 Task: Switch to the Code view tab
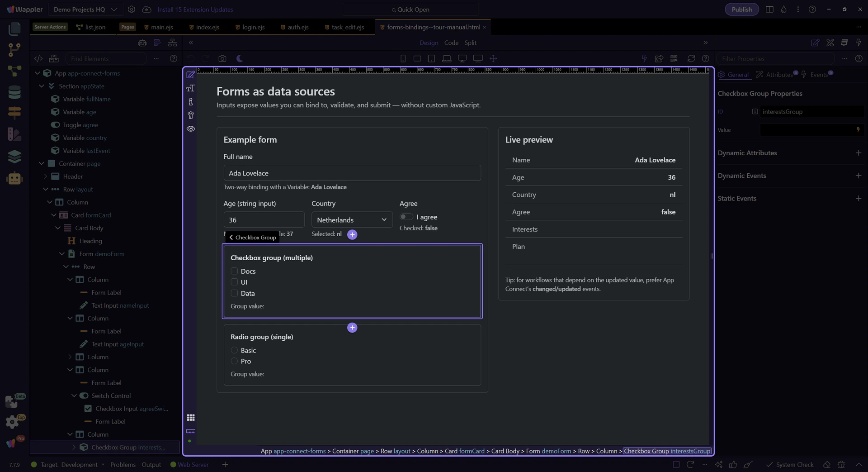tap(451, 43)
